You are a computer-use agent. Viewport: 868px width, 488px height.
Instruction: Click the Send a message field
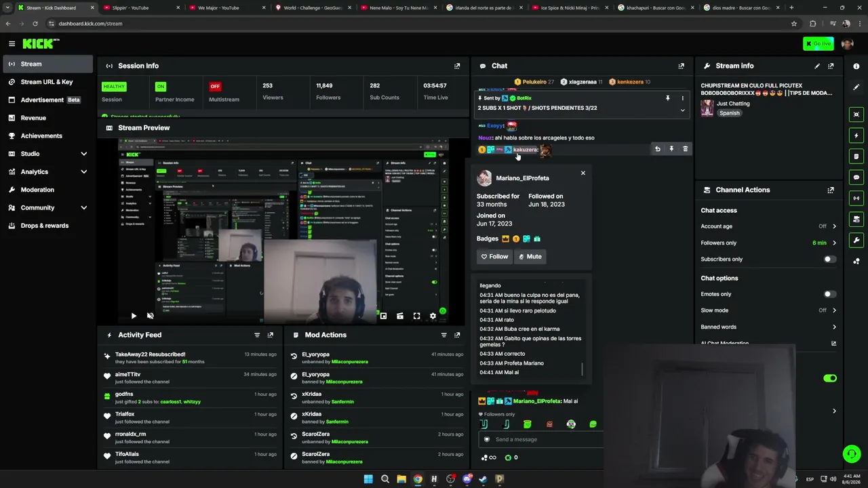click(540, 439)
